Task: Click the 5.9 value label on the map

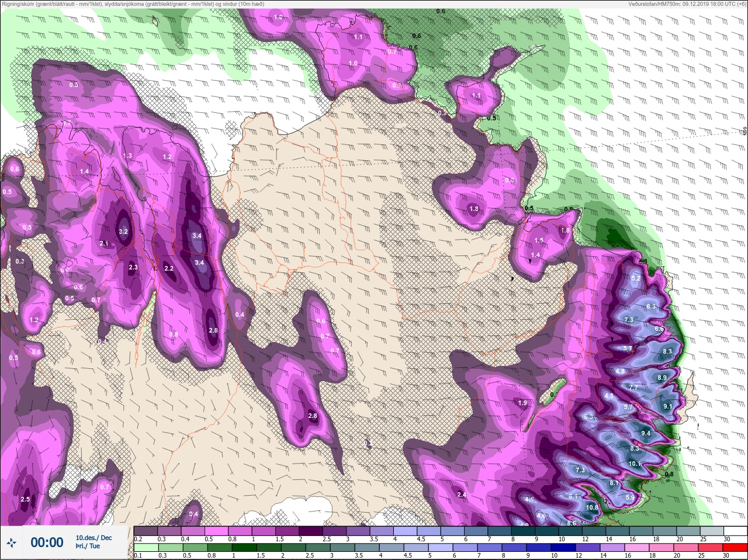Action: point(630,497)
